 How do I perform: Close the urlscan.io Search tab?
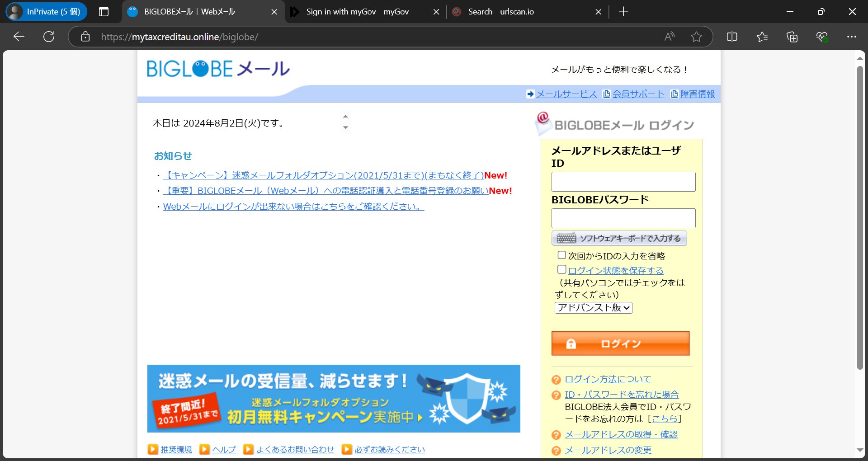click(599, 12)
